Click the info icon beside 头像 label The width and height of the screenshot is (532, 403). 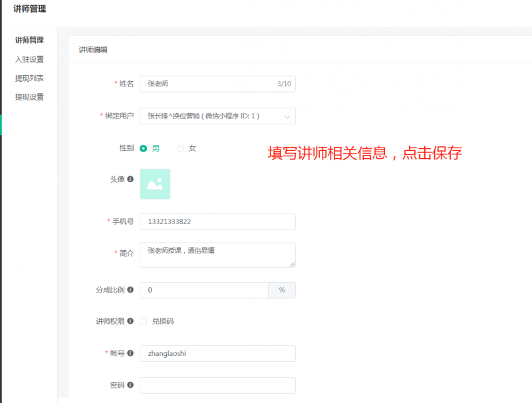[x=130, y=179]
